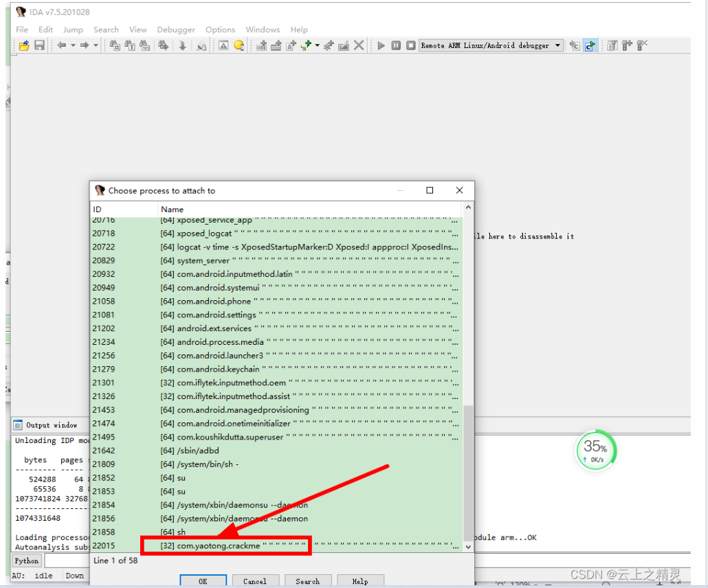Click Cancel in the attach process dialog
The height and width of the screenshot is (588, 708).
pos(255,580)
